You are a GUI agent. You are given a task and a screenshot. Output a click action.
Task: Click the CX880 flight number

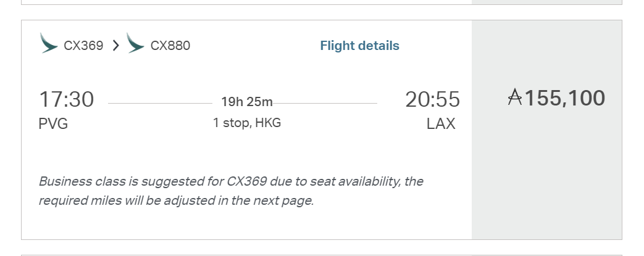coord(170,46)
